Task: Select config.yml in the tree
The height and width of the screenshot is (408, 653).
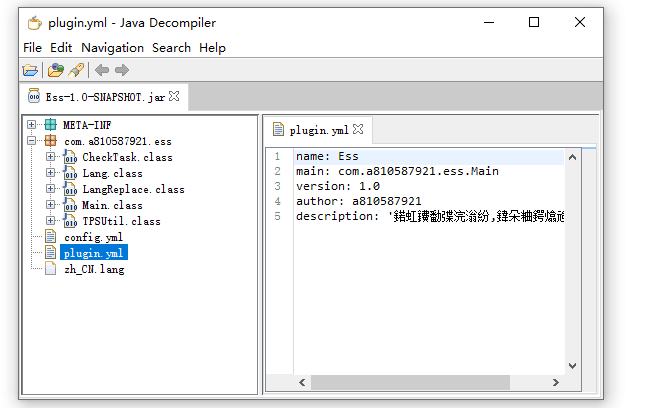Action: [x=93, y=237]
